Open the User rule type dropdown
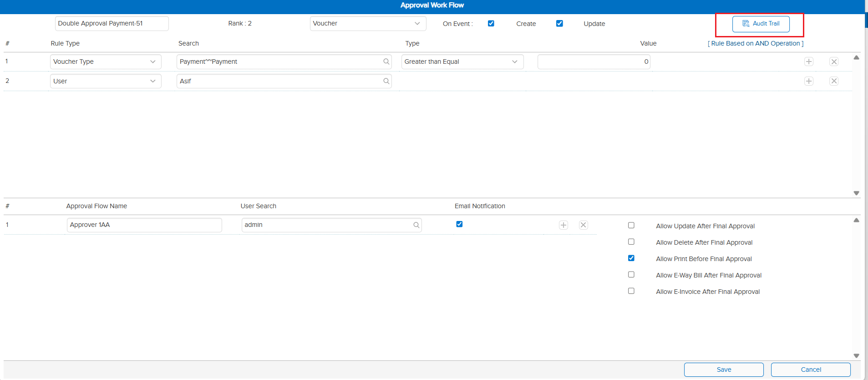 pos(106,81)
